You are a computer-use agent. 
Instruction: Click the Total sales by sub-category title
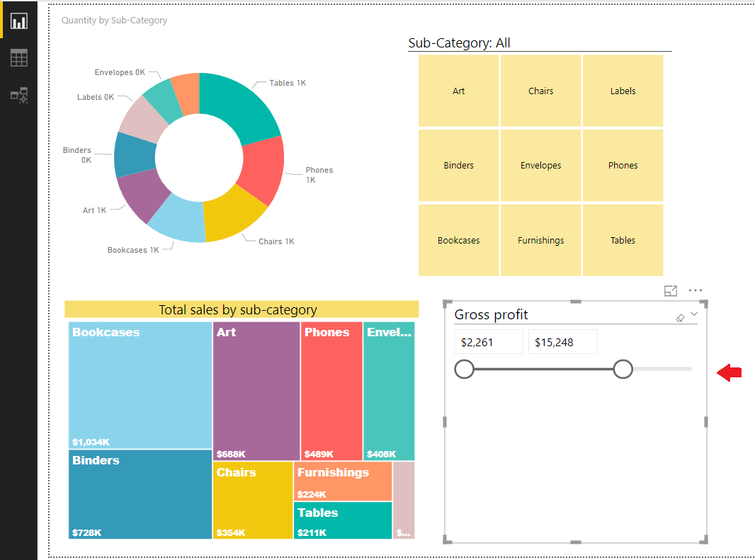coord(238,309)
